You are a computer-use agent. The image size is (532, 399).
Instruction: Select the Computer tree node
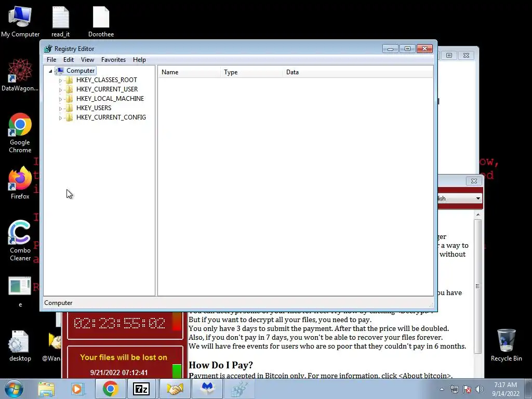(81, 71)
